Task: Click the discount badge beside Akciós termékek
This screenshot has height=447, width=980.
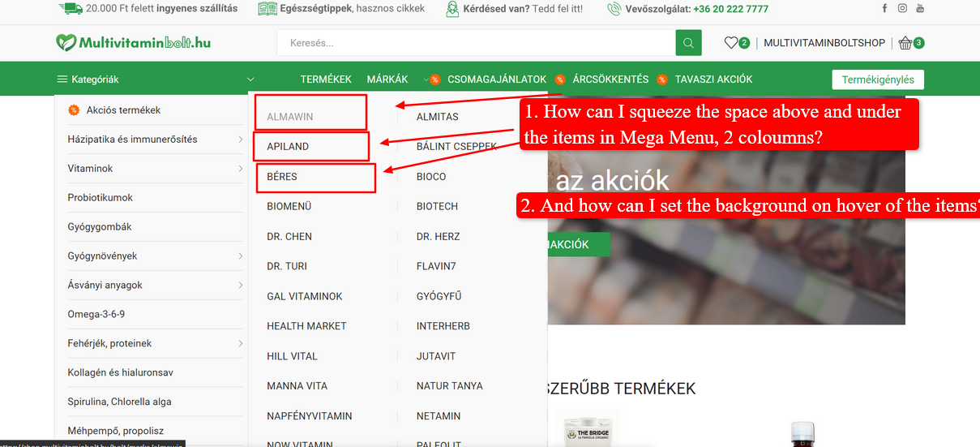Action: pyautogui.click(x=74, y=110)
